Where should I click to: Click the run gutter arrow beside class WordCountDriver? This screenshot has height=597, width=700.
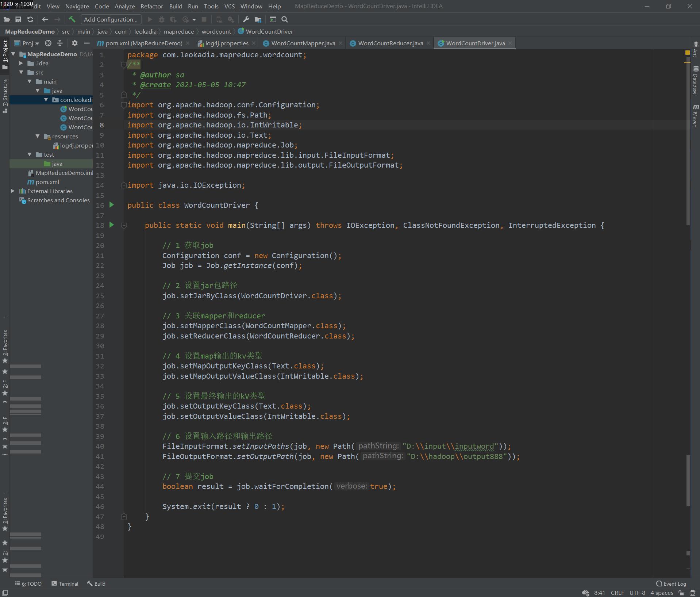point(112,205)
